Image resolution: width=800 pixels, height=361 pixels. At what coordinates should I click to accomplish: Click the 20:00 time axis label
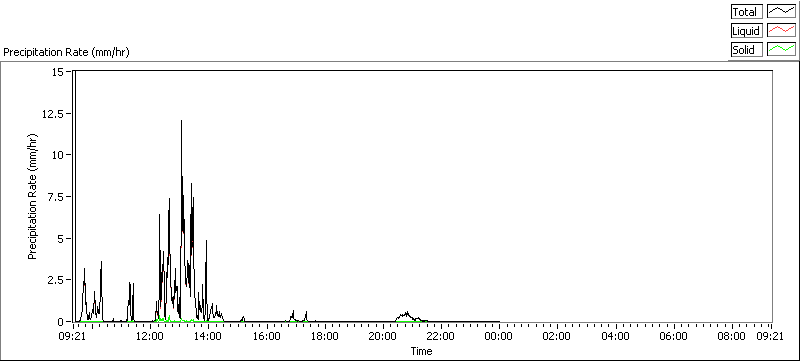pos(383,336)
